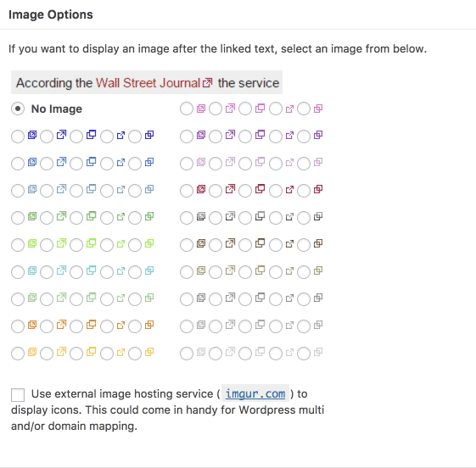476x468 pixels.
Task: Click the lime green stacked-windows arrow icon
Action: click(x=32, y=243)
